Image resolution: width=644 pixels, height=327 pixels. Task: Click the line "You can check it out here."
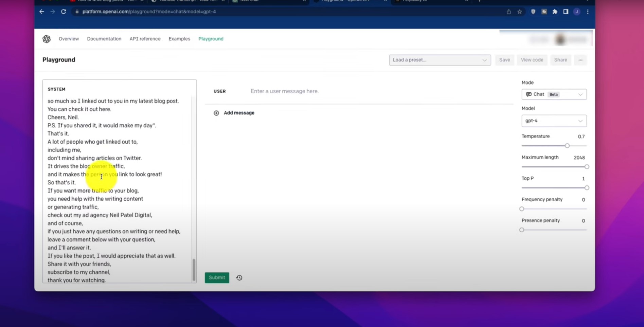(79, 109)
